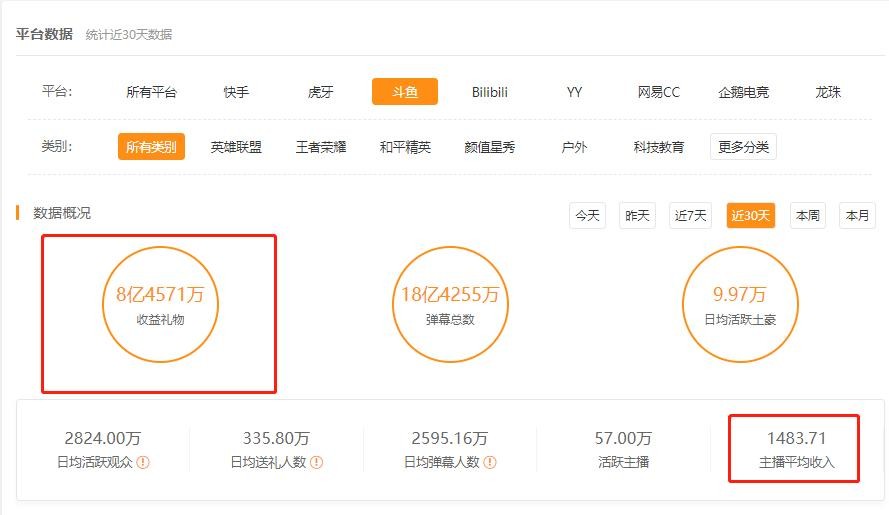Screen dimensions: 889x515
Task: Show data for 本周
Action: click(x=806, y=215)
